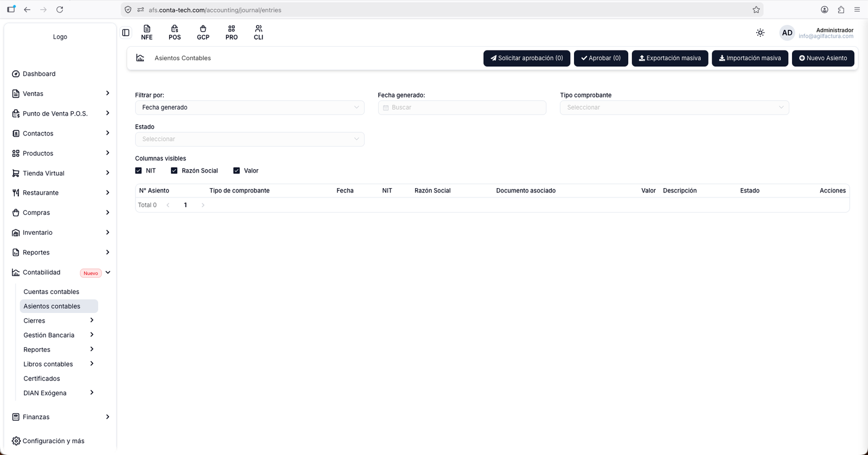
Task: Open the browser extensions icon
Action: 841,10
